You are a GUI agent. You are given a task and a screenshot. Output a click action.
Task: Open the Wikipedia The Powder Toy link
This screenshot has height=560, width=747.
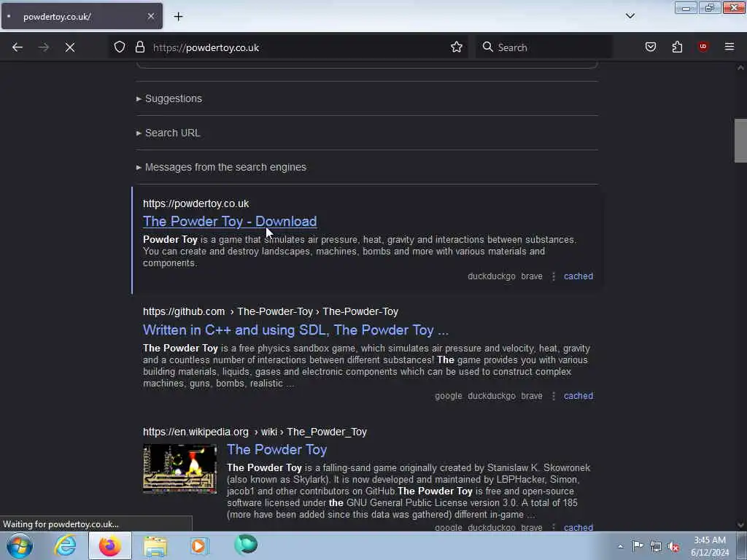[276, 449]
